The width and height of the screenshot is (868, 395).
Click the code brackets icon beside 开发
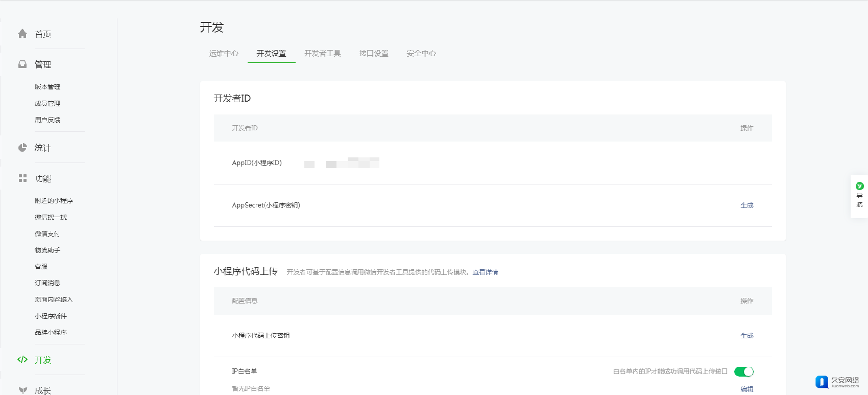[x=22, y=360]
